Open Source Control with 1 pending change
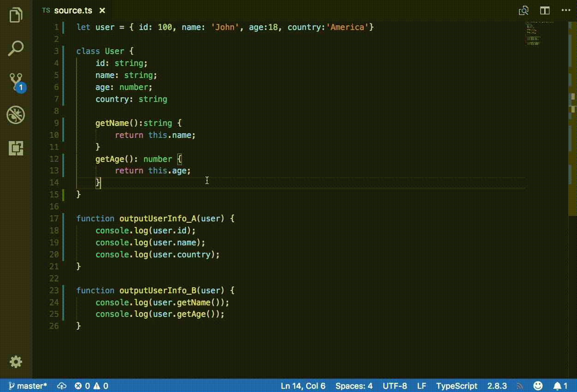 (16, 81)
